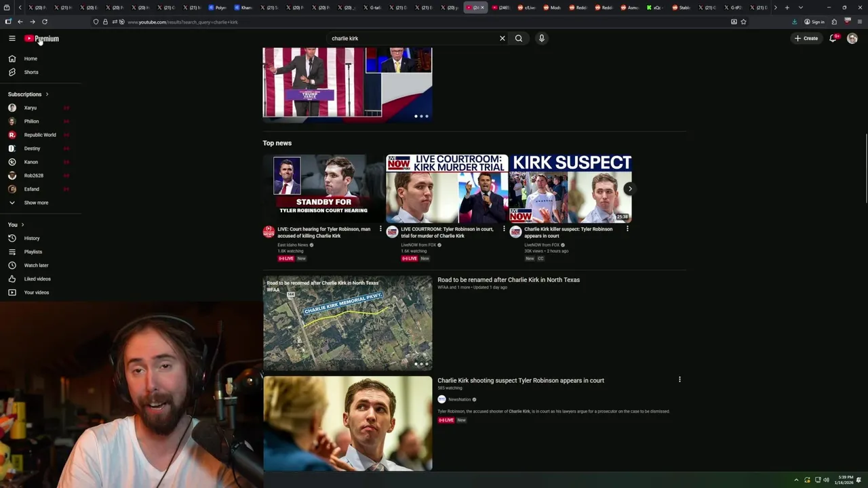Open options for Charlie Kirk killer suspect video
This screenshot has height=488, width=868.
point(627,229)
